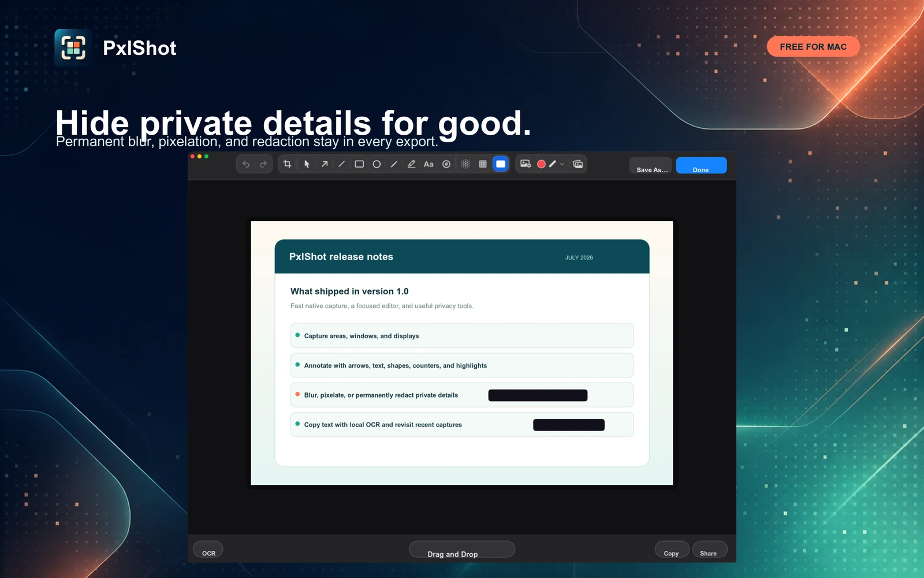Click the blue Done button
The width and height of the screenshot is (924, 578).
tap(701, 165)
